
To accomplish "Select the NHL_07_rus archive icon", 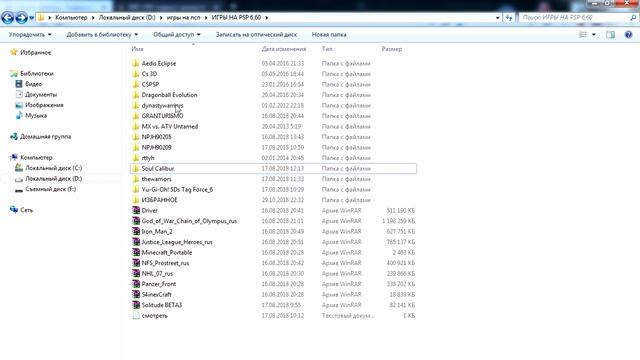I will 136,273.
